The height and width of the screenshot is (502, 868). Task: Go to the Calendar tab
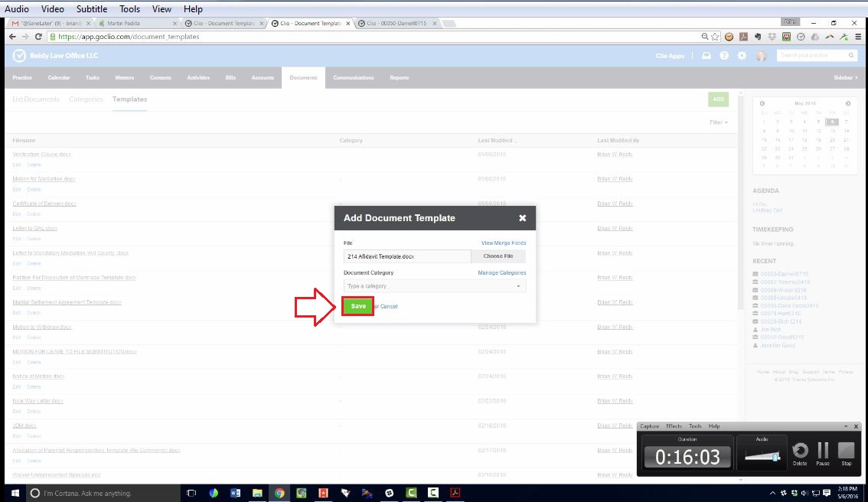[x=59, y=77]
